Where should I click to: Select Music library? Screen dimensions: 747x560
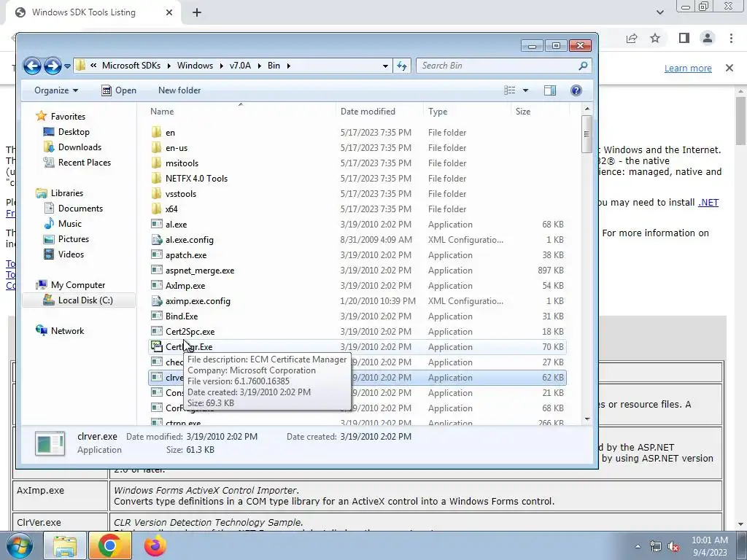(x=63, y=224)
